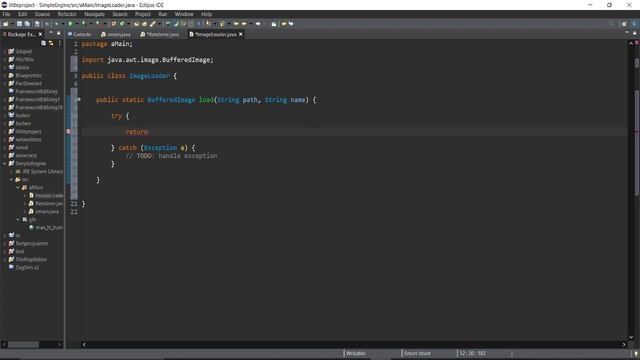Switch to the smain.java editor tab
The image size is (640, 360).
[116, 34]
